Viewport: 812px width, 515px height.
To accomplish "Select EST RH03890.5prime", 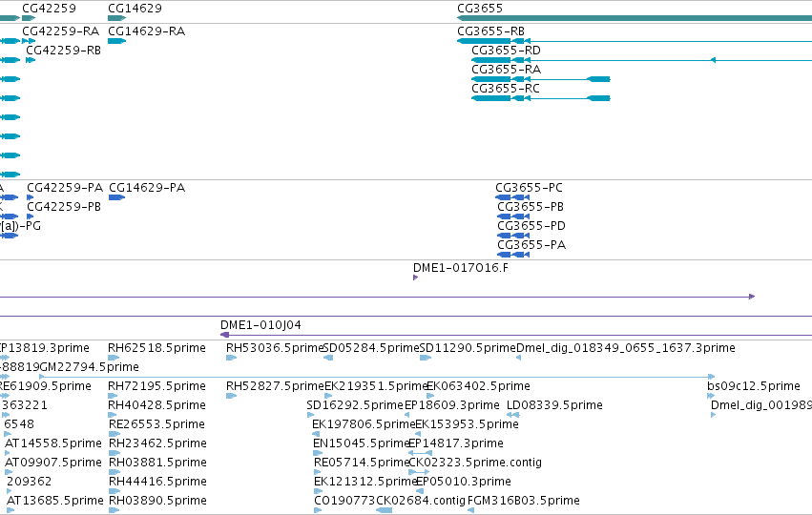I will [x=157, y=501].
